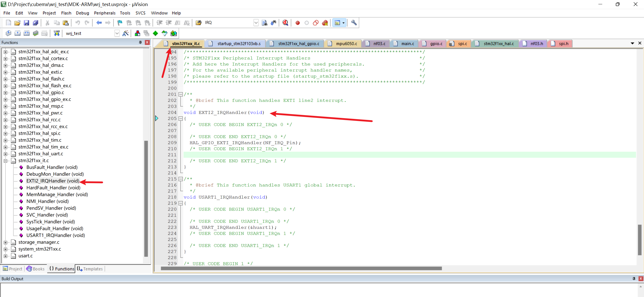Select HardFault_Handler (void) in function list
644x297 pixels.
[53, 188]
